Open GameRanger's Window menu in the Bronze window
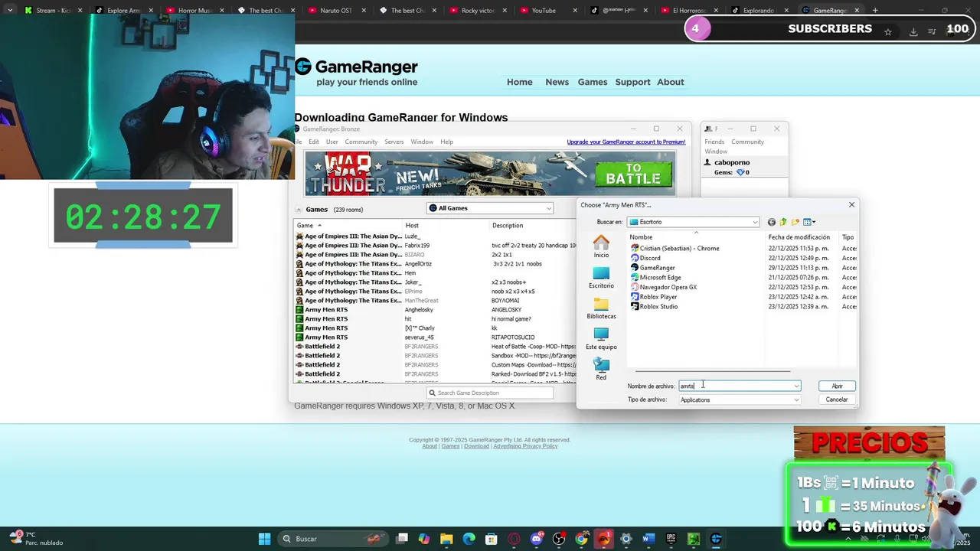 pyautogui.click(x=422, y=142)
